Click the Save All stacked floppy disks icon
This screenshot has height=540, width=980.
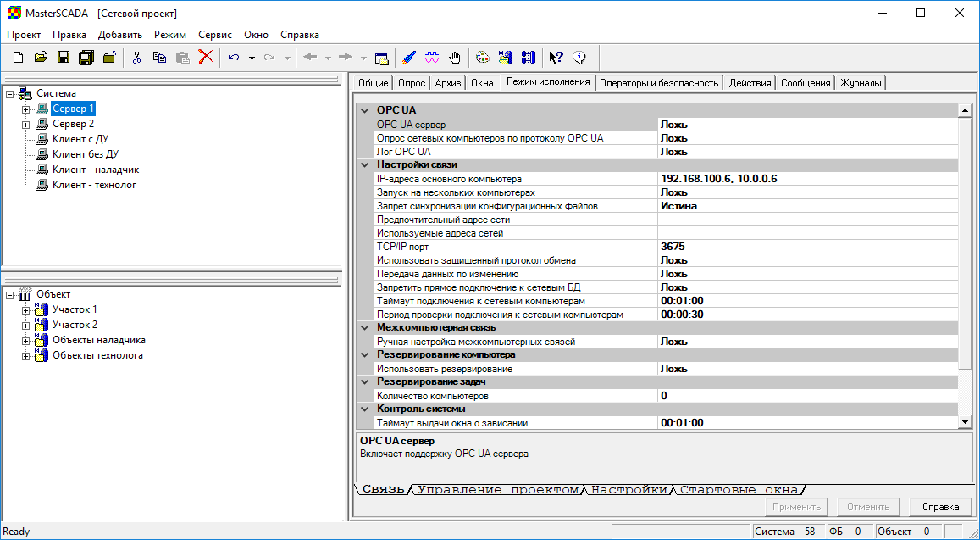tap(86, 58)
